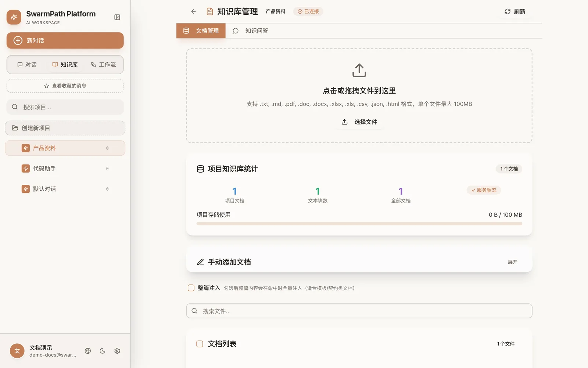Click the 手动添加文档 pencil icon
This screenshot has width=588, height=368.
pyautogui.click(x=200, y=262)
